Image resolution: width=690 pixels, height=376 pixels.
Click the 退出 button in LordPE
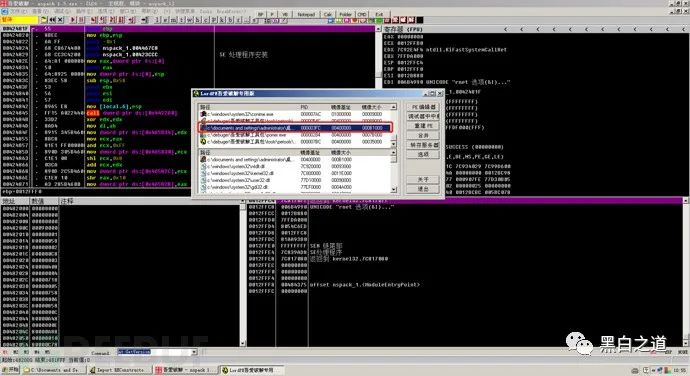pyautogui.click(x=423, y=189)
